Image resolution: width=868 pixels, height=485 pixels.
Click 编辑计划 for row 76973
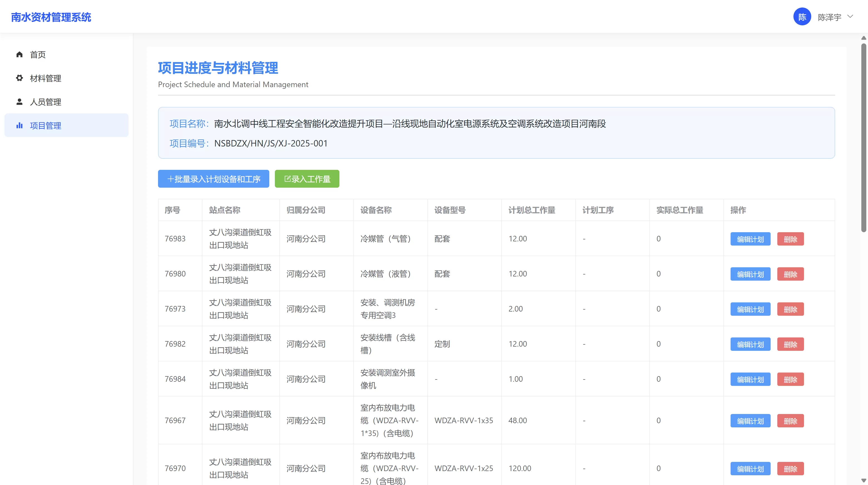[750, 309]
